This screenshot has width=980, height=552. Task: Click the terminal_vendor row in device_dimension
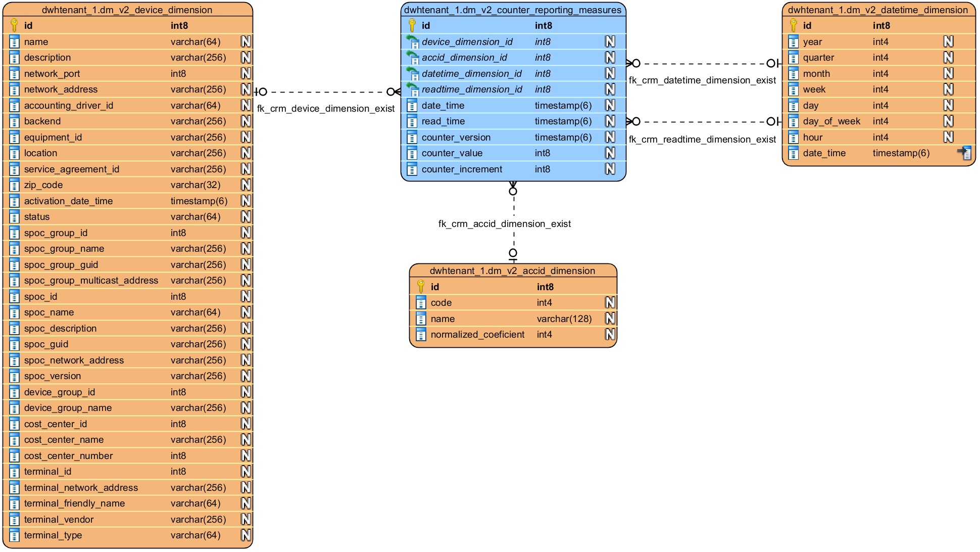(76, 519)
